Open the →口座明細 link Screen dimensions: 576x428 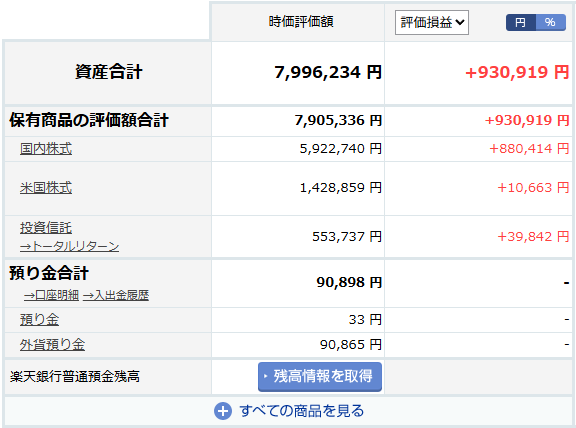pyautogui.click(x=51, y=295)
